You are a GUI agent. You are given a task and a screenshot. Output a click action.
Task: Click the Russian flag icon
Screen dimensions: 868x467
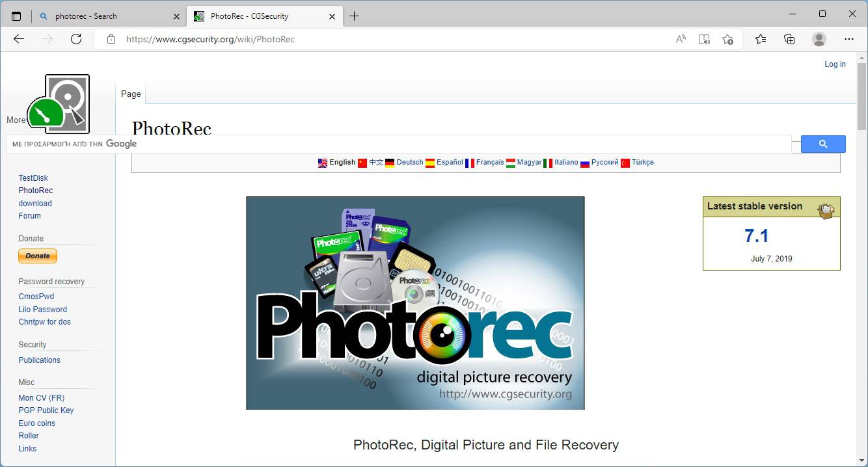point(585,163)
